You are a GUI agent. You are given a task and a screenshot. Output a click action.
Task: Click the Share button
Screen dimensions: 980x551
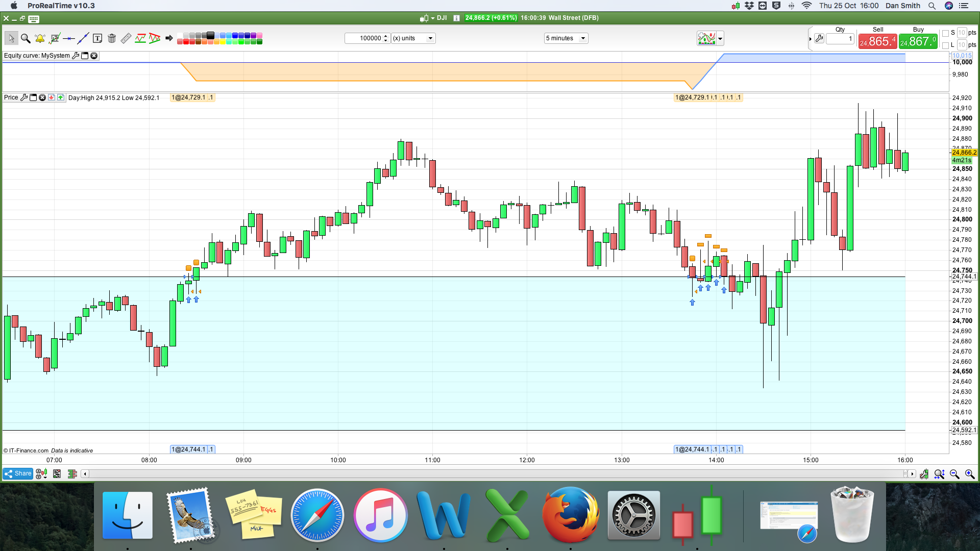pos(18,474)
